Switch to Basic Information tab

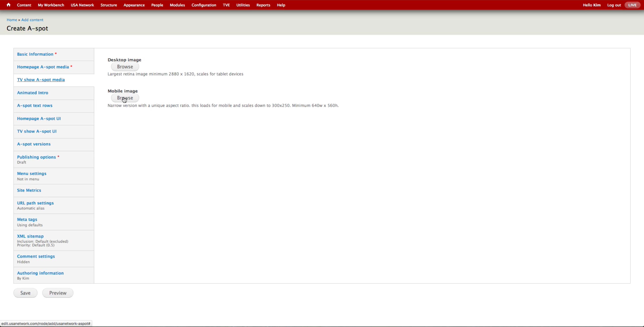click(x=35, y=54)
